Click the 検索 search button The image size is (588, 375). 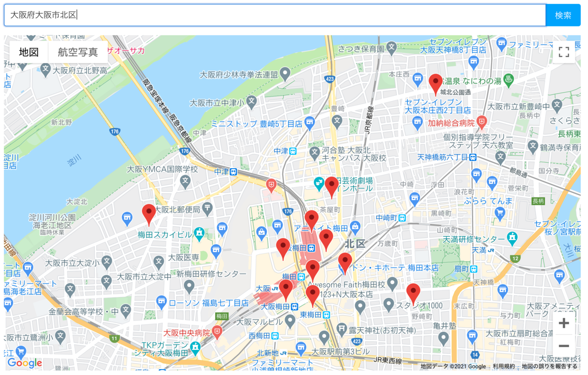[563, 15]
